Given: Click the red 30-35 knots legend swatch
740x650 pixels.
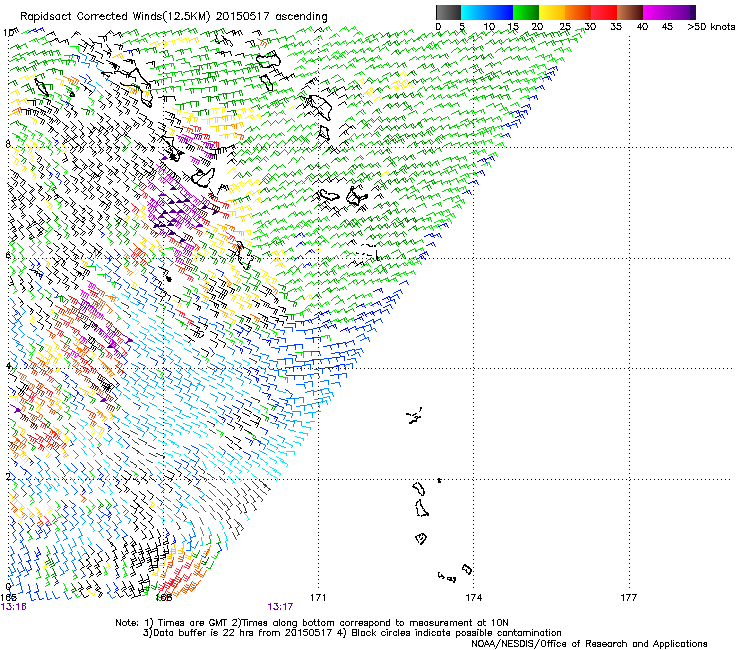Looking at the screenshot, I should (604, 12).
